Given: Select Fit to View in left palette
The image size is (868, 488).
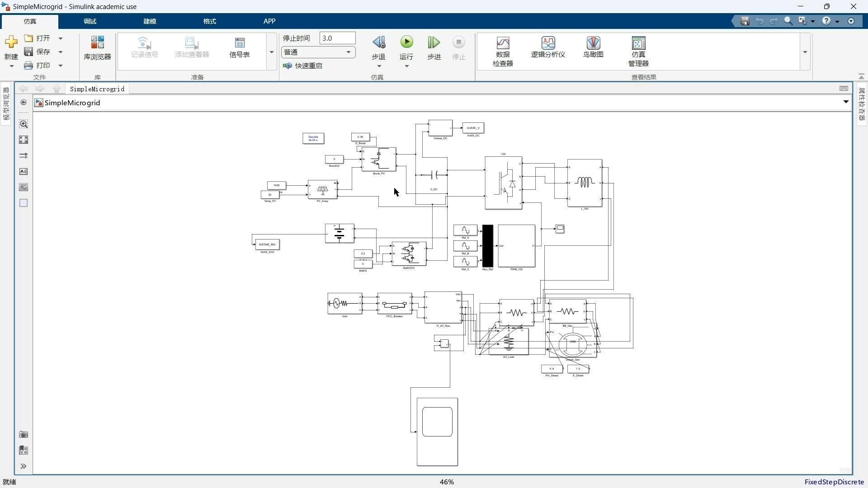Looking at the screenshot, I should click(24, 140).
